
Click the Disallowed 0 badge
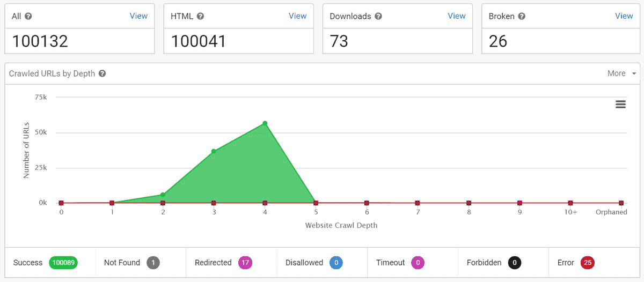click(336, 263)
